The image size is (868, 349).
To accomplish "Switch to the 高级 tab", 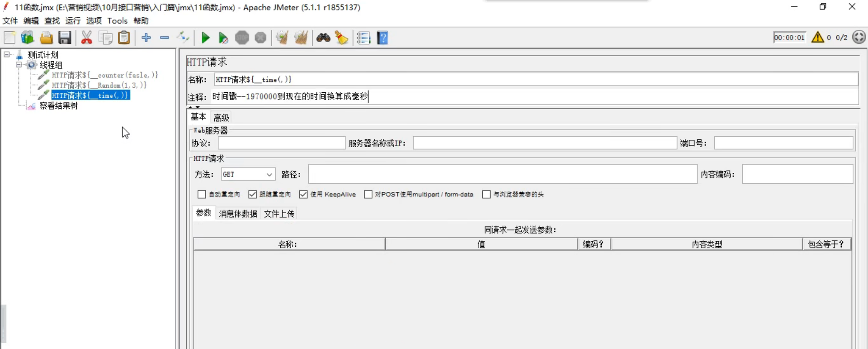I will (221, 118).
